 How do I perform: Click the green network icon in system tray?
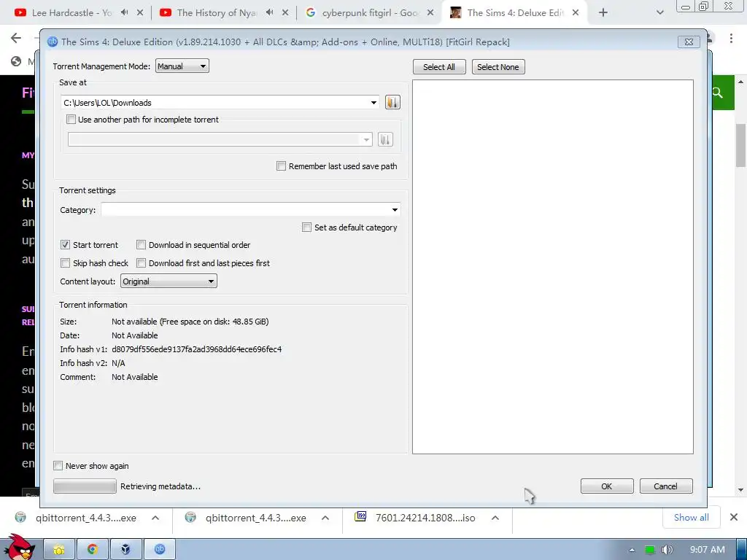point(649,550)
